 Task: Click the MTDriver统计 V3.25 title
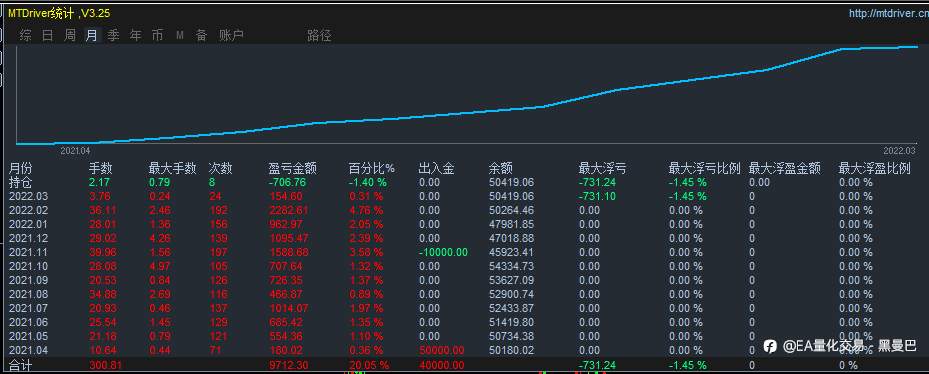click(59, 12)
